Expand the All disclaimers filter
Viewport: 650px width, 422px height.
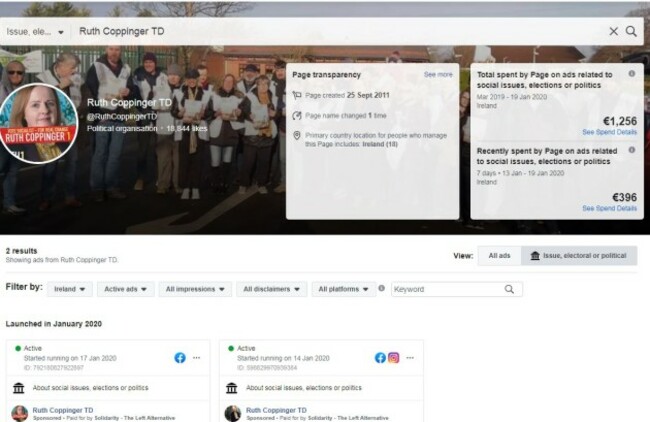tap(272, 289)
